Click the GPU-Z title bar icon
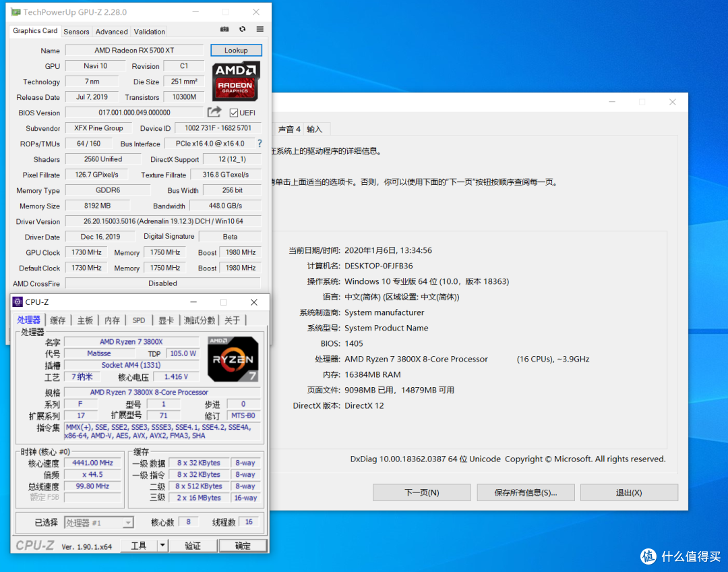This screenshot has height=572, width=728. click(16, 12)
